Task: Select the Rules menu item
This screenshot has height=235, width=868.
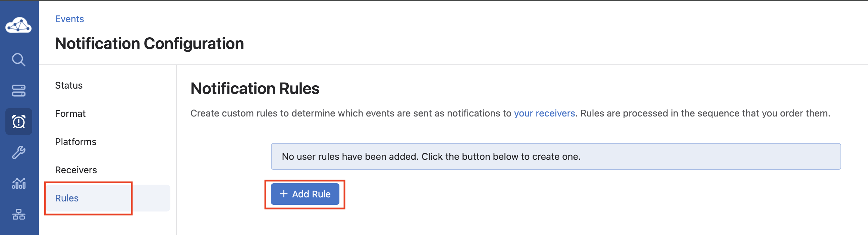Action: coord(67,198)
